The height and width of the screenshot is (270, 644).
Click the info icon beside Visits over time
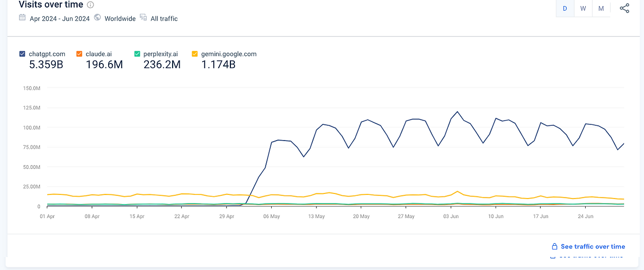(91, 5)
